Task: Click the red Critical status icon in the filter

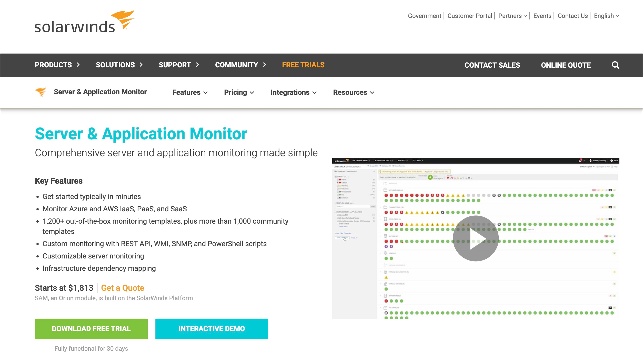Action: point(340,183)
